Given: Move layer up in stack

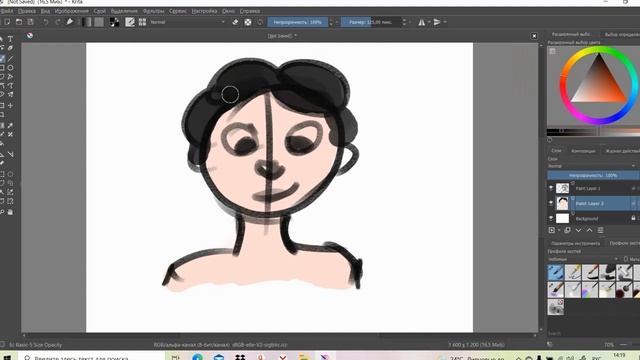Looking at the screenshot, I should point(589,230).
